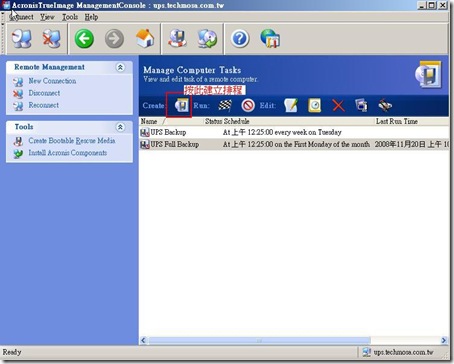Click the globe web support toolbar icon
Image resolution: width=454 pixels, height=364 pixels.
point(270,39)
